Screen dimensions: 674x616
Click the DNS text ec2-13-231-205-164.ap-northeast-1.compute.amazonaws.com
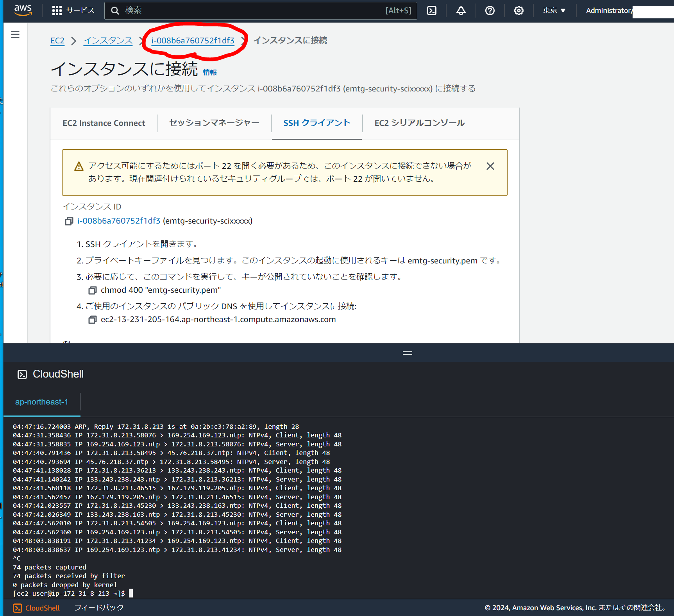218,319
